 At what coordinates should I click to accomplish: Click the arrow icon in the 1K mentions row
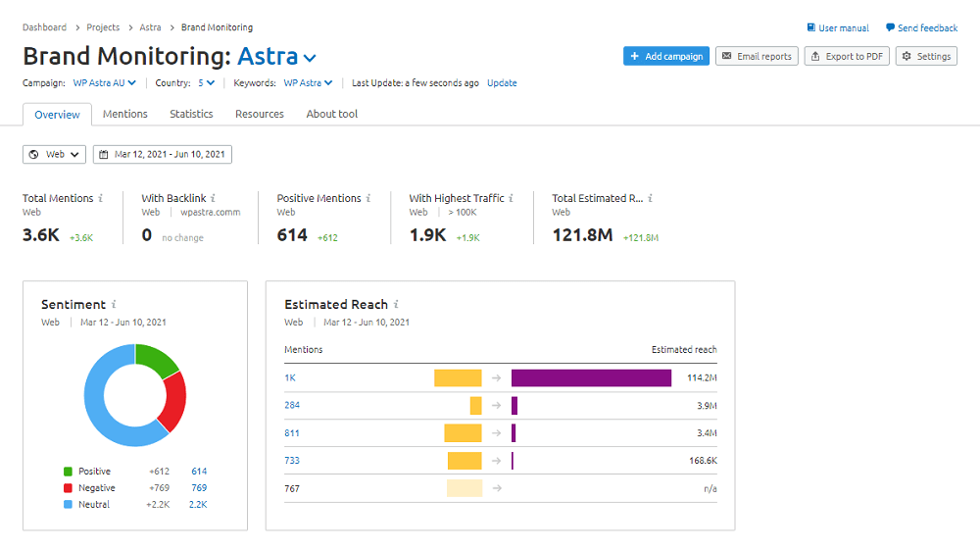496,377
